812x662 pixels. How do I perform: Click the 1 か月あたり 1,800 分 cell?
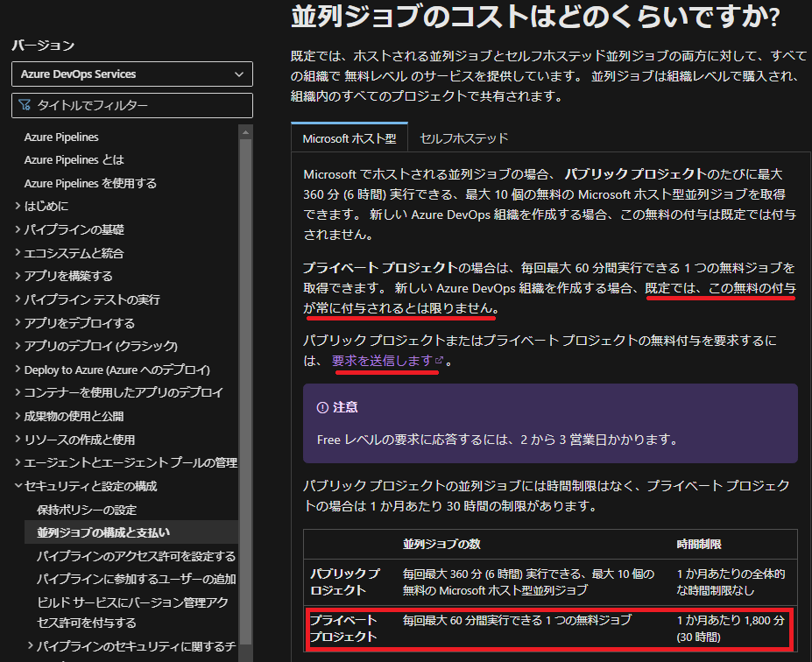(x=731, y=629)
